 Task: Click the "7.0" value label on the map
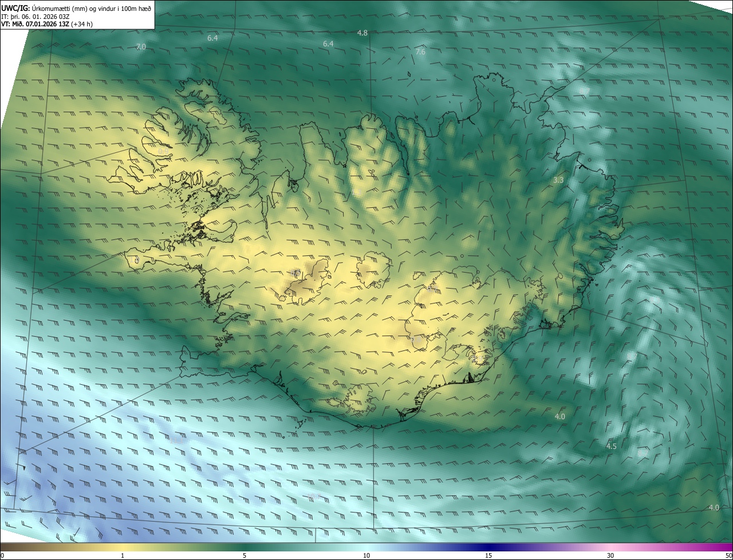click(141, 46)
